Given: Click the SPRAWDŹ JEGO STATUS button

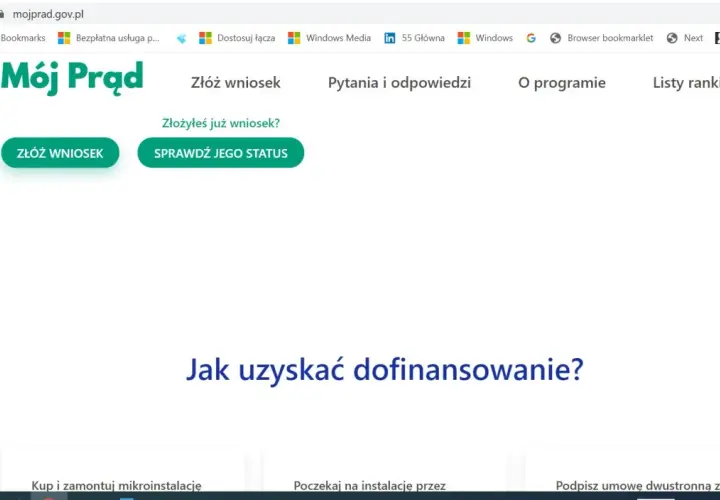Looking at the screenshot, I should pos(221,153).
